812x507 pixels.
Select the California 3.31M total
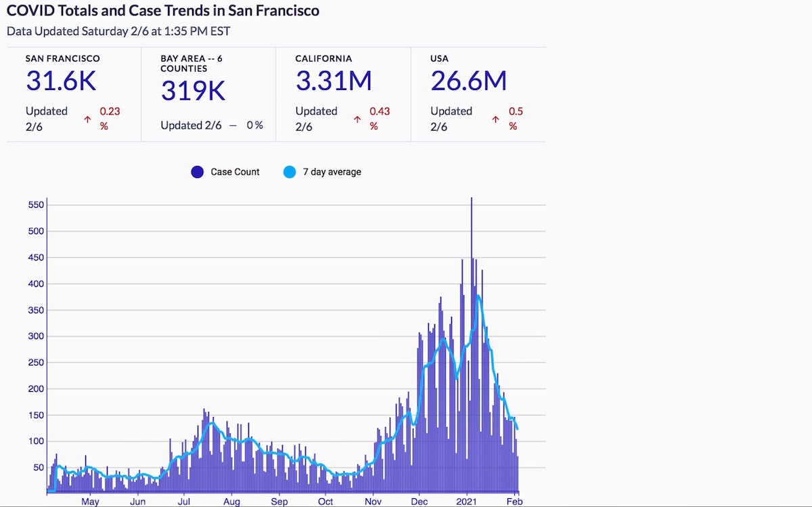pyautogui.click(x=334, y=81)
